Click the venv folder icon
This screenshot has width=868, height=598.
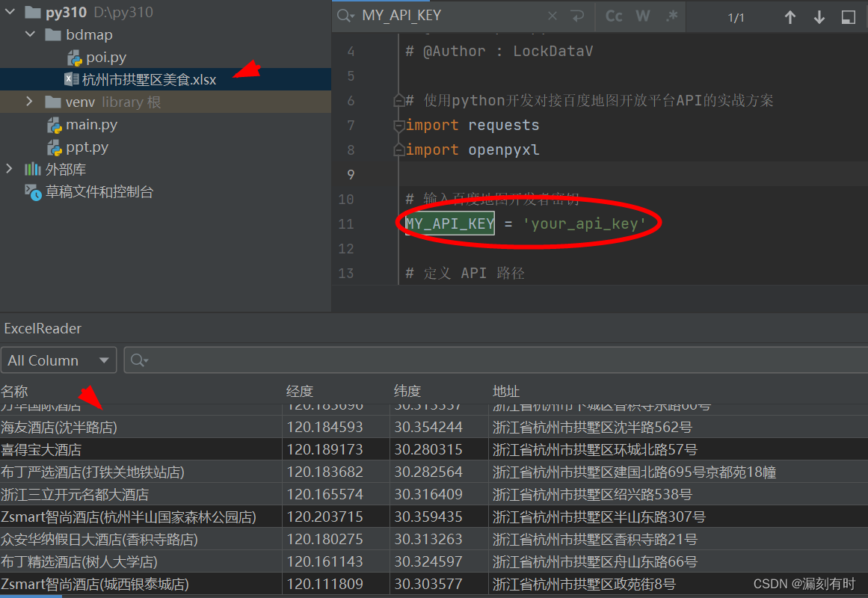click(x=53, y=102)
